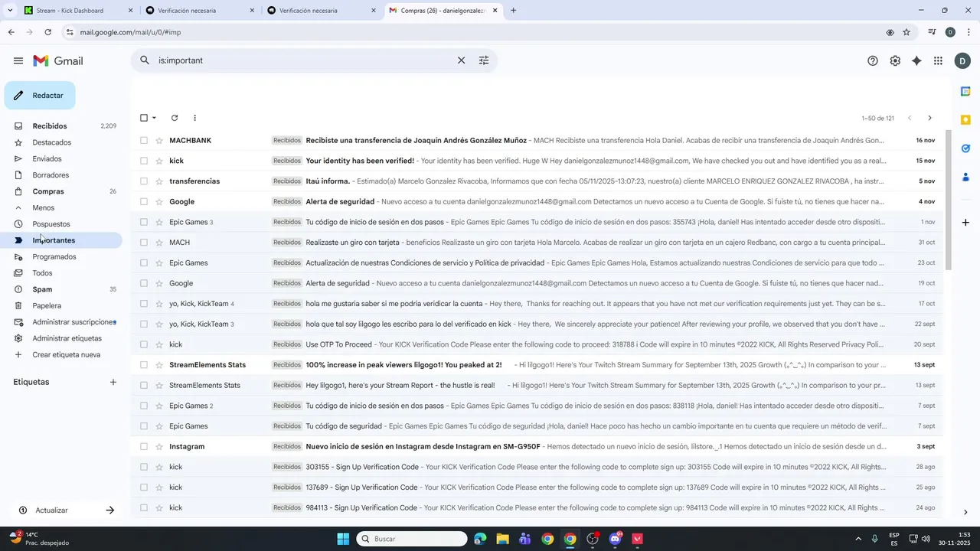
Task: Check the 13 sept StreamElements 100% increase email
Action: pyautogui.click(x=143, y=365)
